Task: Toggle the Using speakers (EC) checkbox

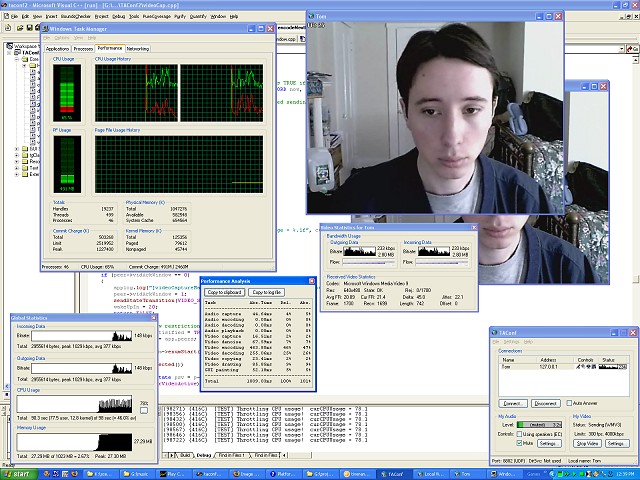Action: click(519, 434)
